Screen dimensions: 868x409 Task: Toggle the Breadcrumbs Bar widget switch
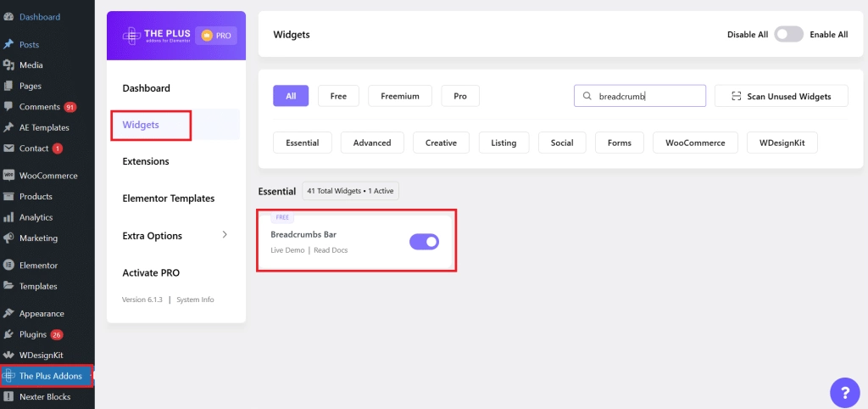tap(424, 242)
